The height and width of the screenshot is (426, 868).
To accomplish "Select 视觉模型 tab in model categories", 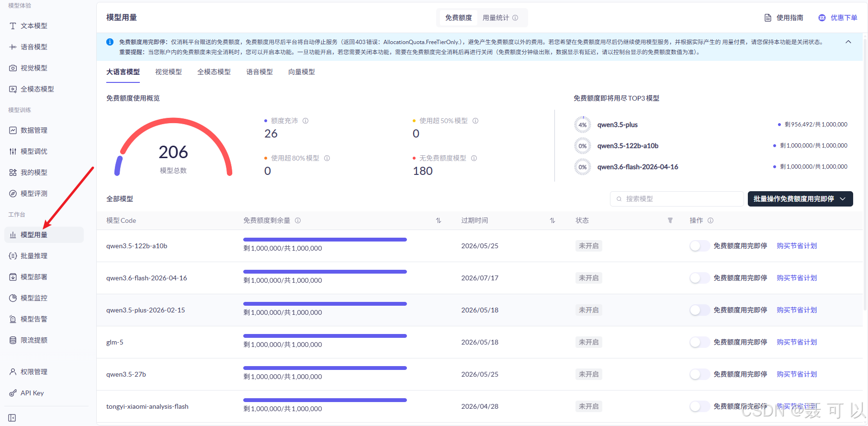I will coord(169,72).
